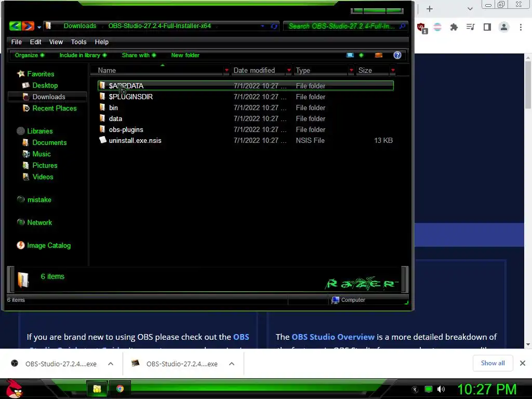Click the search magnifier icon

tap(403, 26)
